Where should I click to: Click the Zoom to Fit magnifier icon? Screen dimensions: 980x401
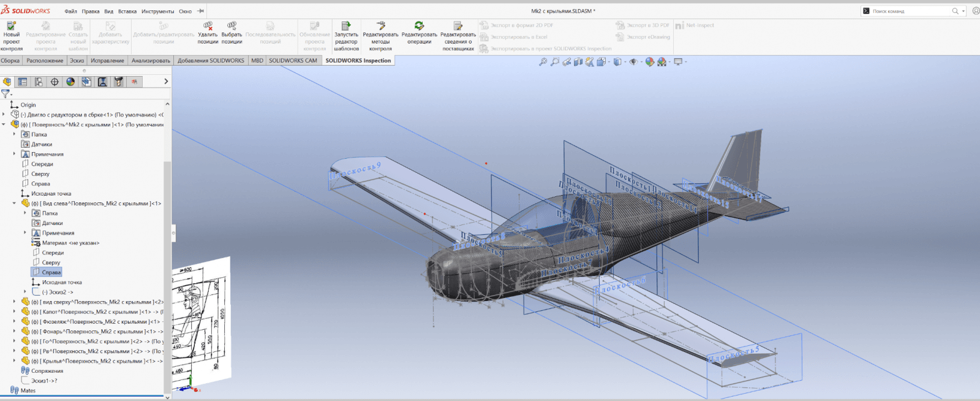[543, 62]
